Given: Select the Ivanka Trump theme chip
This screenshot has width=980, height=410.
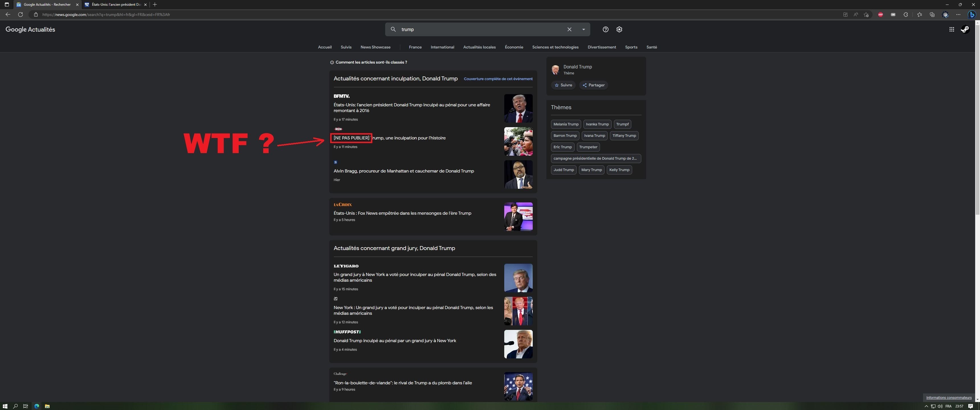Looking at the screenshot, I should [597, 124].
